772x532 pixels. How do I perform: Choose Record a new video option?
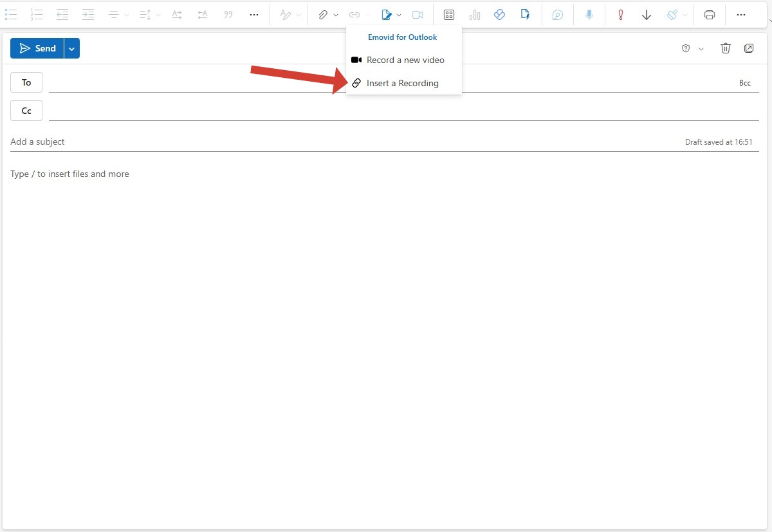(405, 60)
